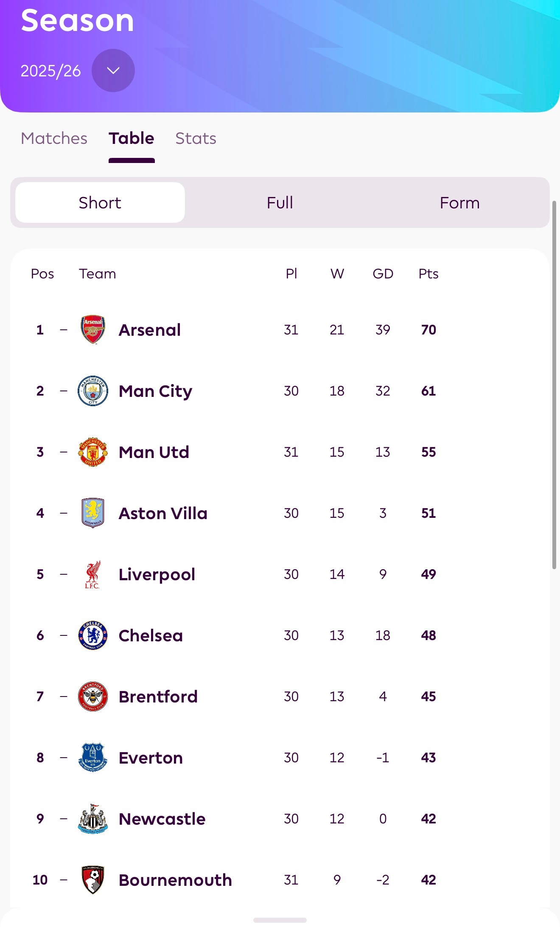Screen dimensions: 560x927
Task: Tap the Brentford bee crest
Action: (x=93, y=697)
